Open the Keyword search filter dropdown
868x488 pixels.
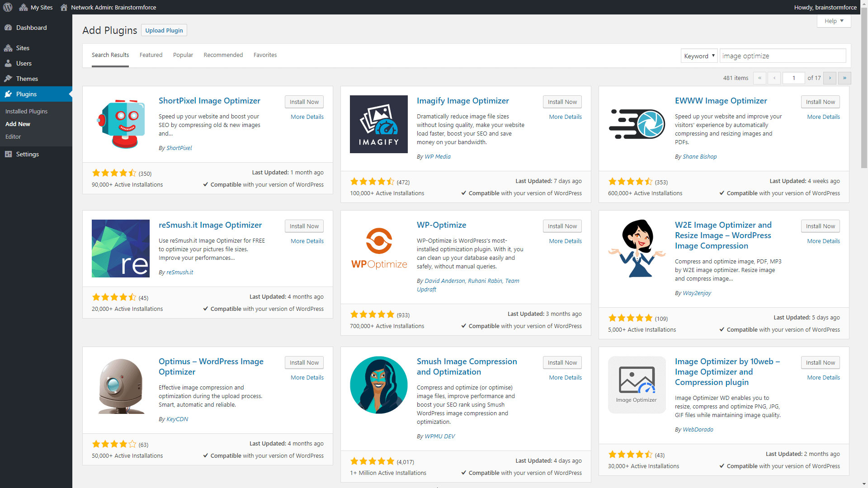tap(699, 56)
